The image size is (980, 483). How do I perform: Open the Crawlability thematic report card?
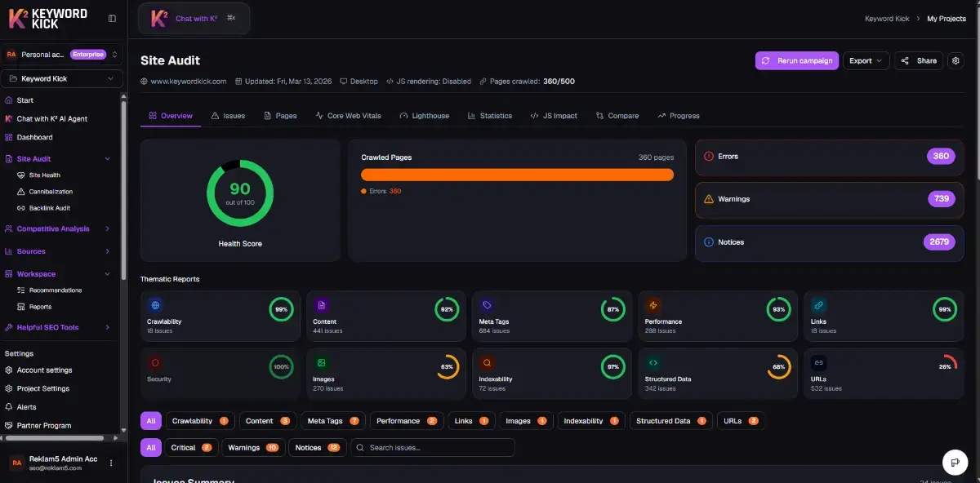220,316
